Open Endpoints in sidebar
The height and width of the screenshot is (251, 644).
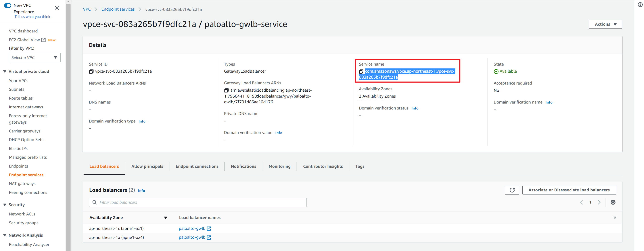19,166
